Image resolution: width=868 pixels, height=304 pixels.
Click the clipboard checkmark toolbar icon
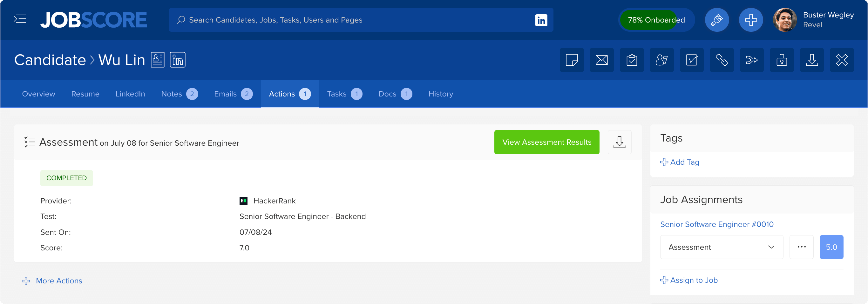point(632,60)
